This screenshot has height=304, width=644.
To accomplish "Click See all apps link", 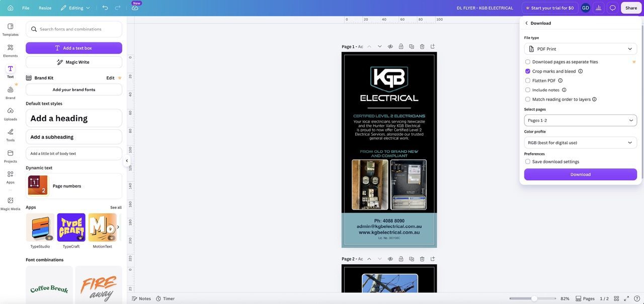I will (x=116, y=208).
